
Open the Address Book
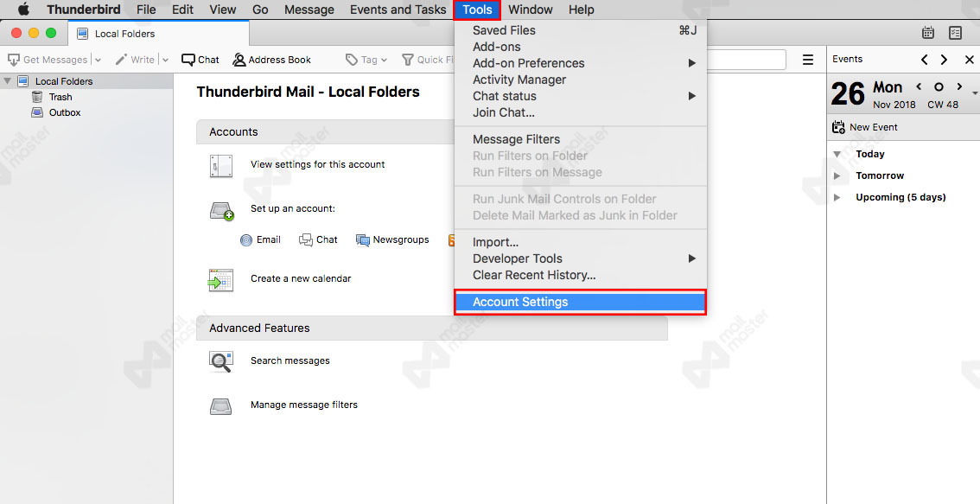click(271, 60)
